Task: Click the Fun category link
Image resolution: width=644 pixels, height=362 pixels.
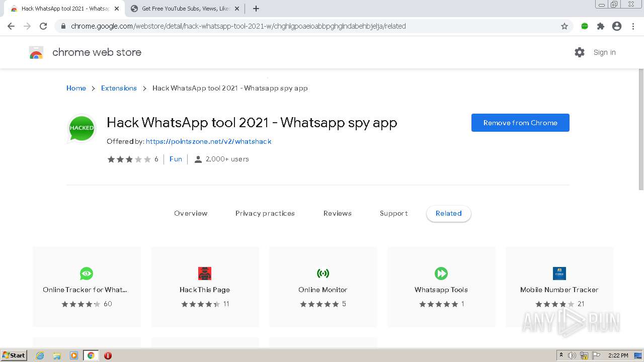Action: 176,159
